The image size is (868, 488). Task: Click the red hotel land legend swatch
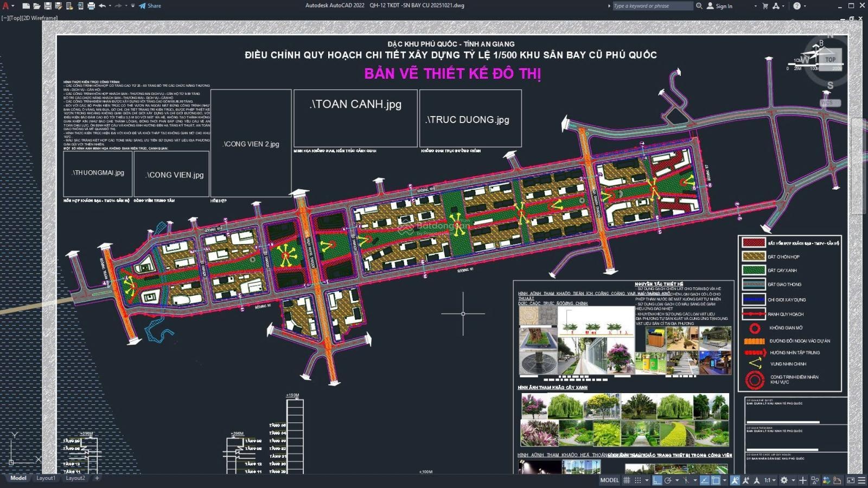pos(753,243)
